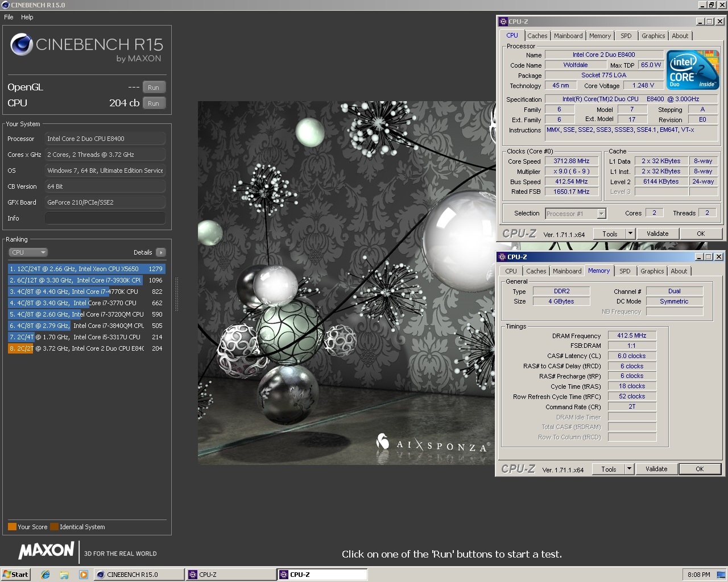The width and height of the screenshot is (728, 582).
Task: Switch to Memory tab in upper CPU-Z window
Action: 600,36
